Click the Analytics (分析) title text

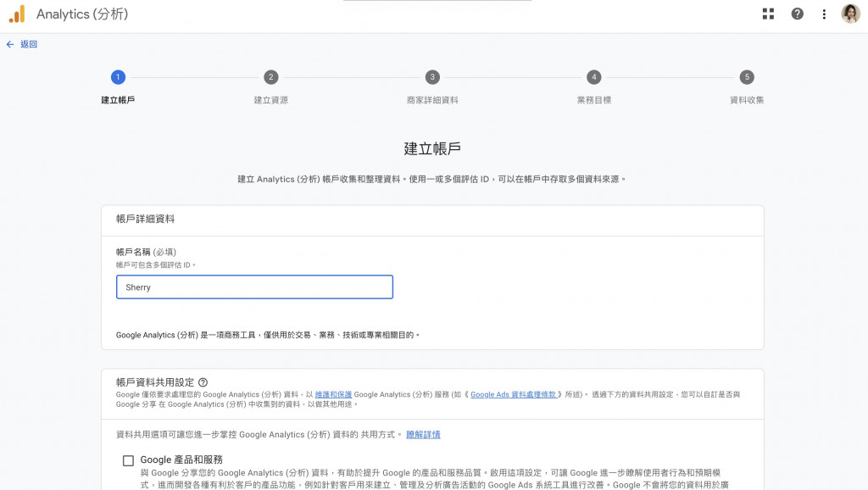point(82,14)
